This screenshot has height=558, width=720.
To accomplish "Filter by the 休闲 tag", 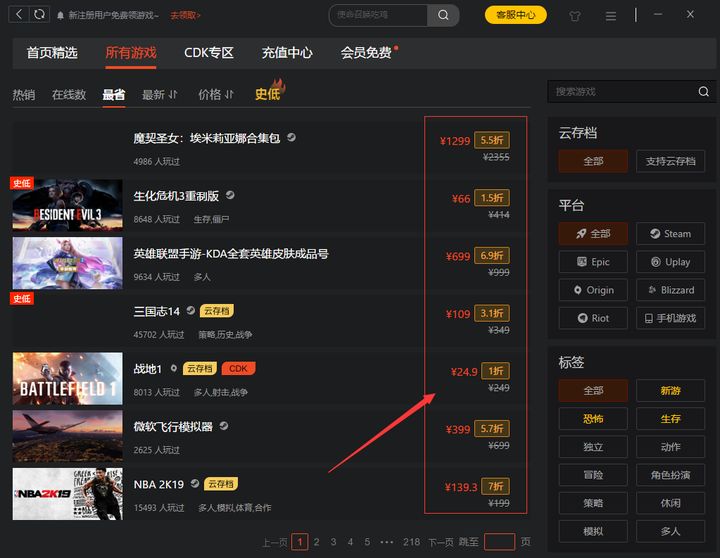I will tap(670, 503).
